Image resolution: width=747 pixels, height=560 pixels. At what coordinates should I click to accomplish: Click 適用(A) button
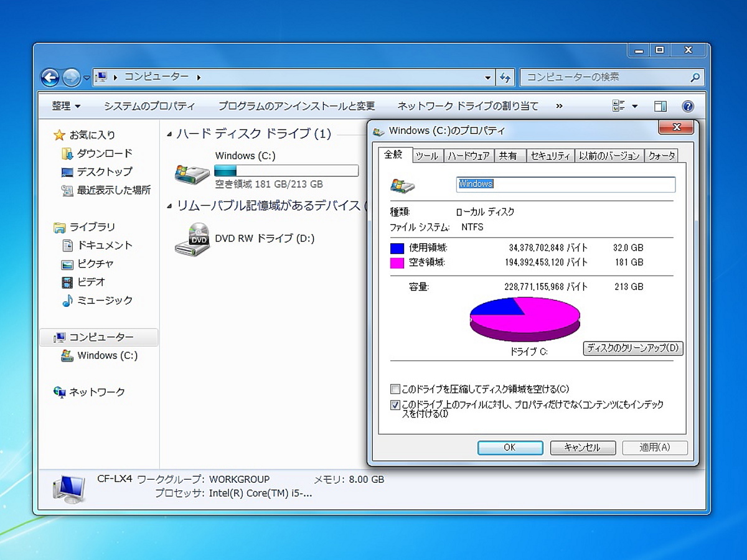(655, 447)
